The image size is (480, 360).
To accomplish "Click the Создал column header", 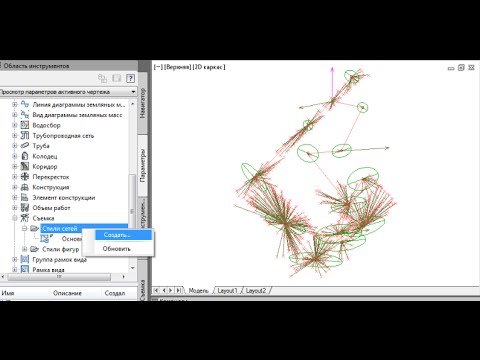I will tap(115, 293).
